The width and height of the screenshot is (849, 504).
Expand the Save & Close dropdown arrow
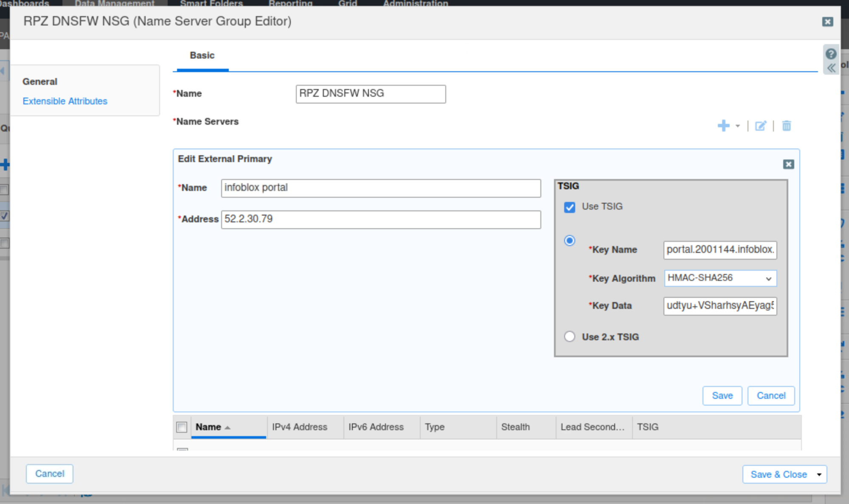pos(819,474)
